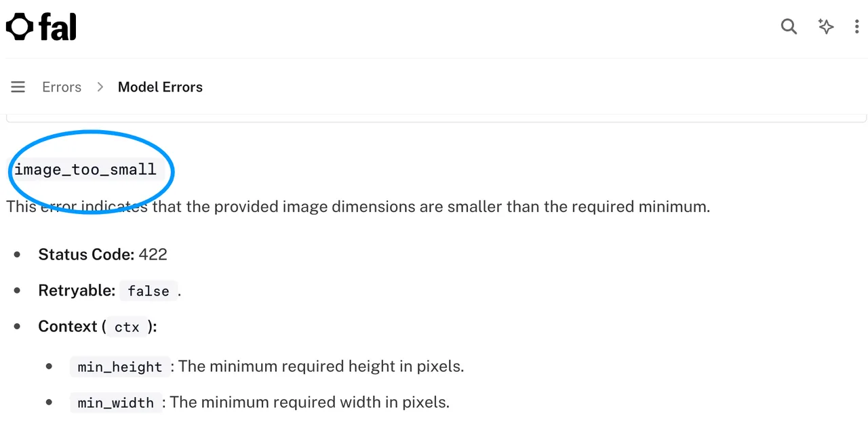Open the search icon in header
Image resolution: width=868 pixels, height=433 pixels.
pyautogui.click(x=789, y=27)
